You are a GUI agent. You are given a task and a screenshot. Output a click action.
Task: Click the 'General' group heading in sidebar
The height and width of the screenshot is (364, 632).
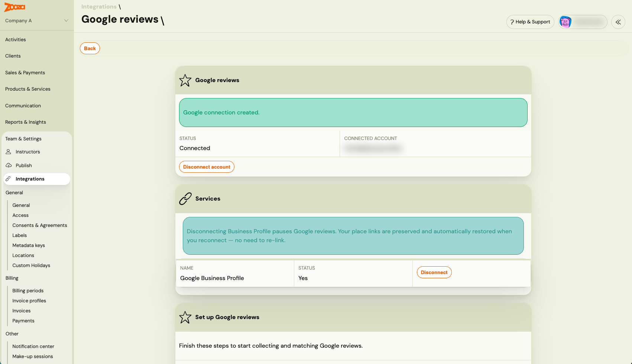click(14, 193)
